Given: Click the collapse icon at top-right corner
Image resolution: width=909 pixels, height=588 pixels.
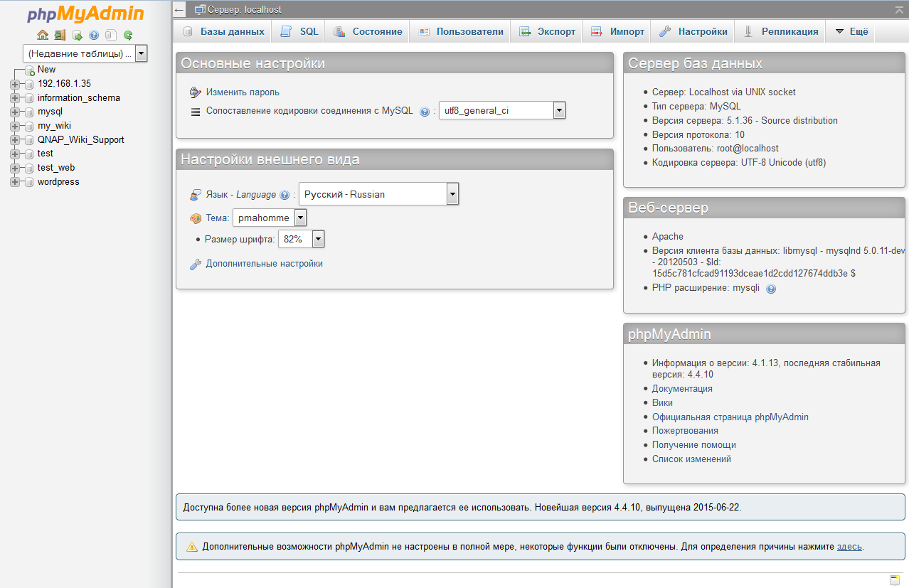Looking at the screenshot, I should pyautogui.click(x=900, y=9).
